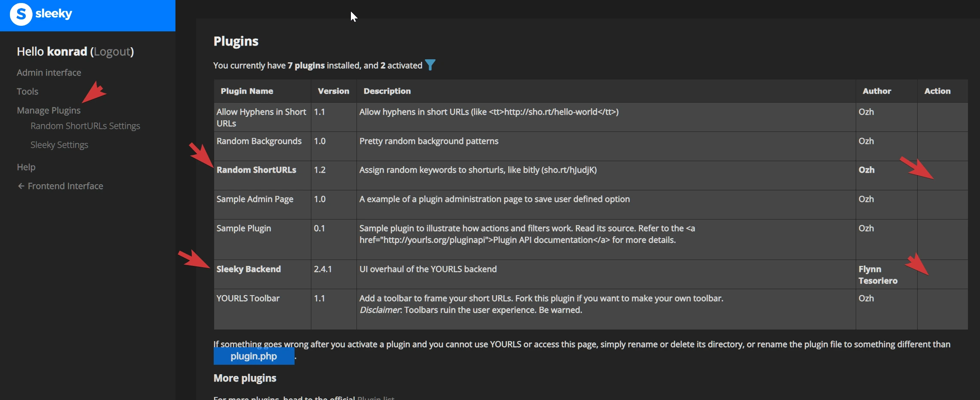
Task: Select the Random ShortURLs plugin name
Action: coord(256,170)
